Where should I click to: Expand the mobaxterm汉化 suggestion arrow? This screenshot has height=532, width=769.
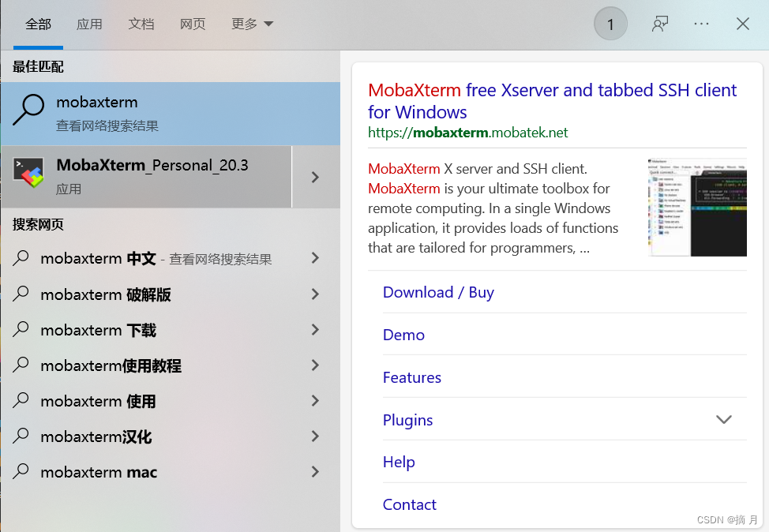[x=315, y=436]
